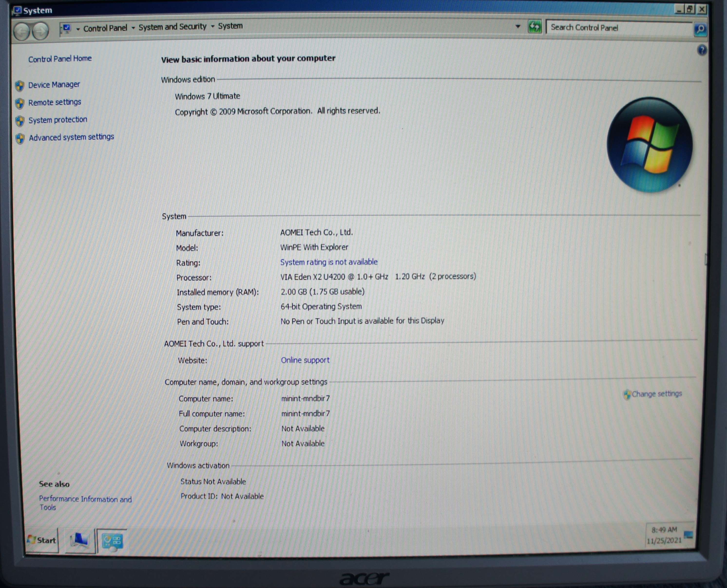727x588 pixels.
Task: Click the Back navigation arrow button
Action: (21, 32)
